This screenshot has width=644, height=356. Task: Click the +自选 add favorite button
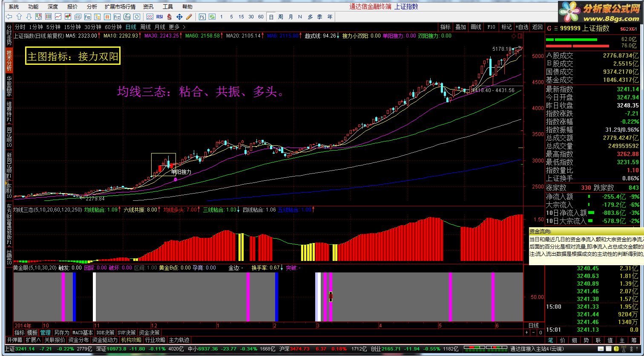(x=522, y=27)
